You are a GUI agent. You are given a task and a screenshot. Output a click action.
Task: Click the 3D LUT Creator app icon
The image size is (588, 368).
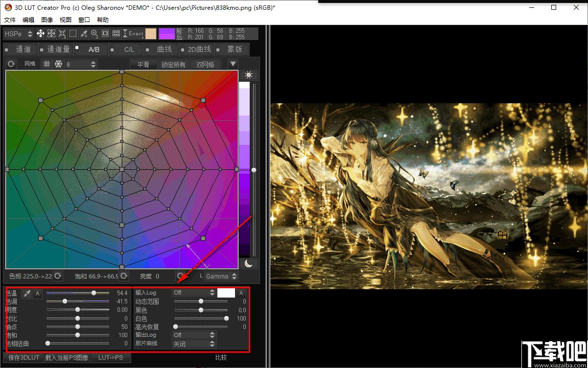(7, 7)
